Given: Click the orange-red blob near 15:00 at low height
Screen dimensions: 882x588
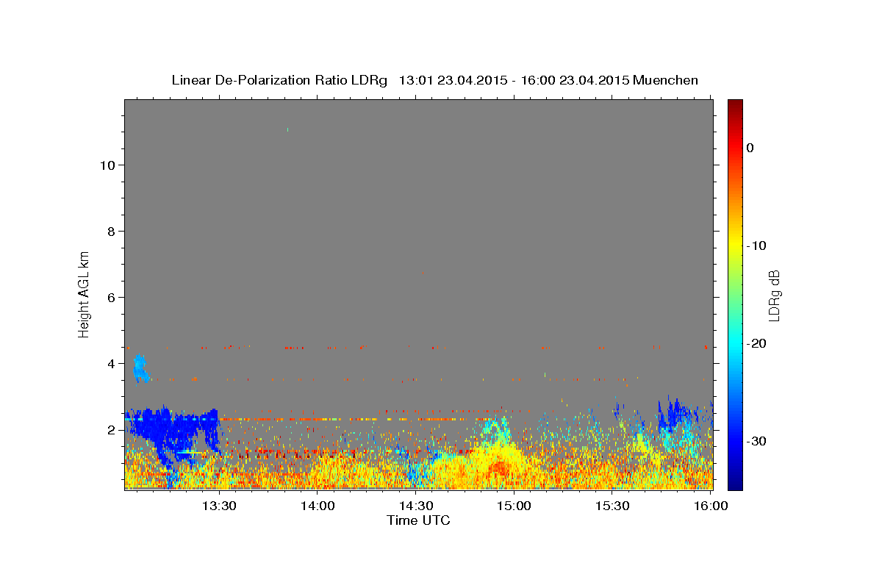Looking at the screenshot, I should click(500, 468).
